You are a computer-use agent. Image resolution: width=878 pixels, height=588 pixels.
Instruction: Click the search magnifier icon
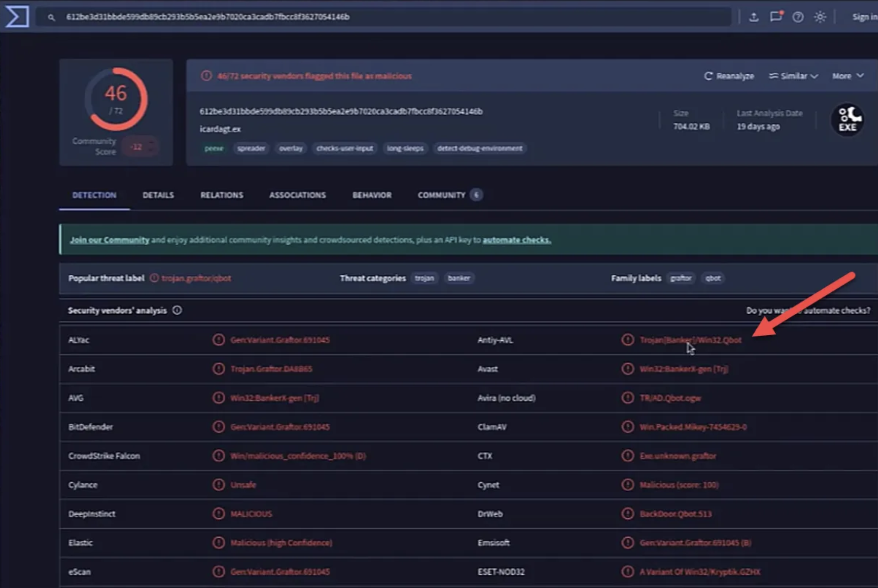[x=51, y=17]
